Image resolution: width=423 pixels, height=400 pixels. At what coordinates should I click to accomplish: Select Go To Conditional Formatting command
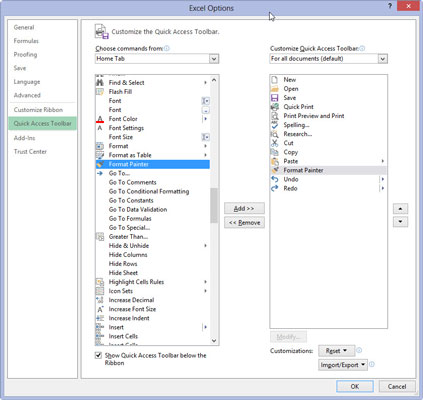(x=149, y=191)
